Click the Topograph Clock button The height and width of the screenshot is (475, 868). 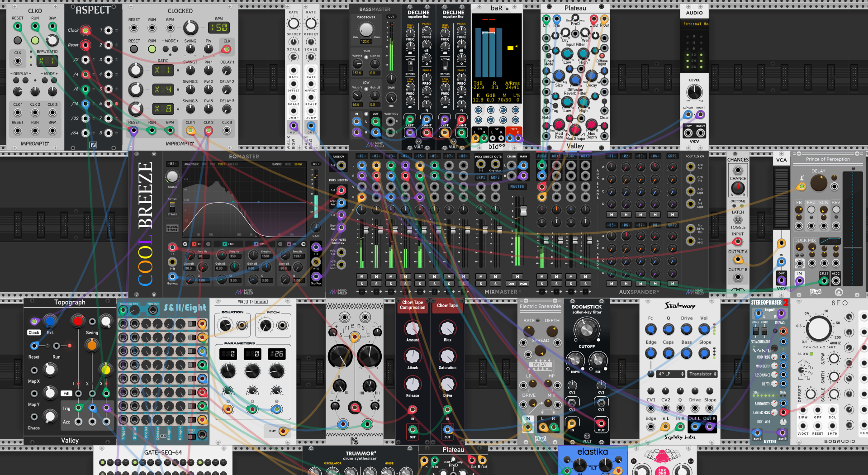tap(34, 332)
